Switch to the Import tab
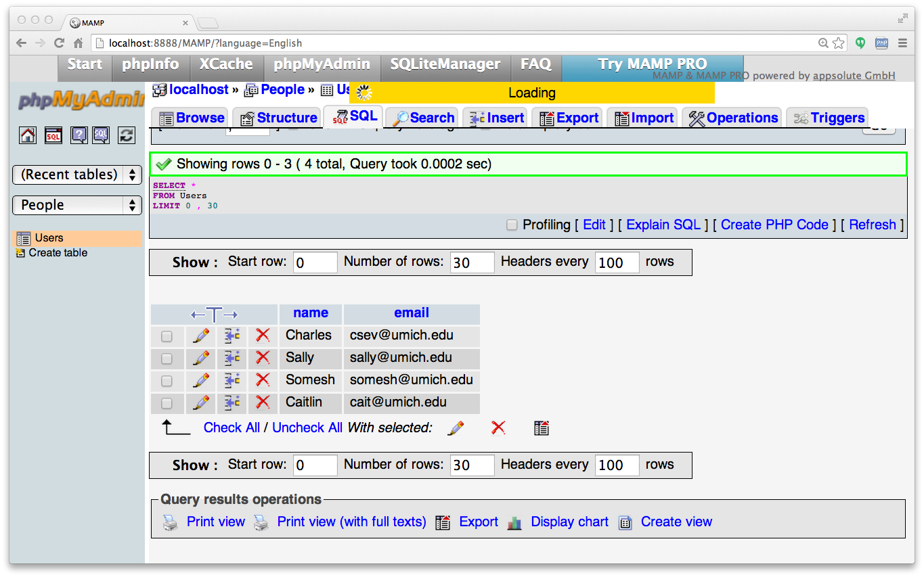The width and height of the screenshot is (924, 577). pyautogui.click(x=643, y=118)
